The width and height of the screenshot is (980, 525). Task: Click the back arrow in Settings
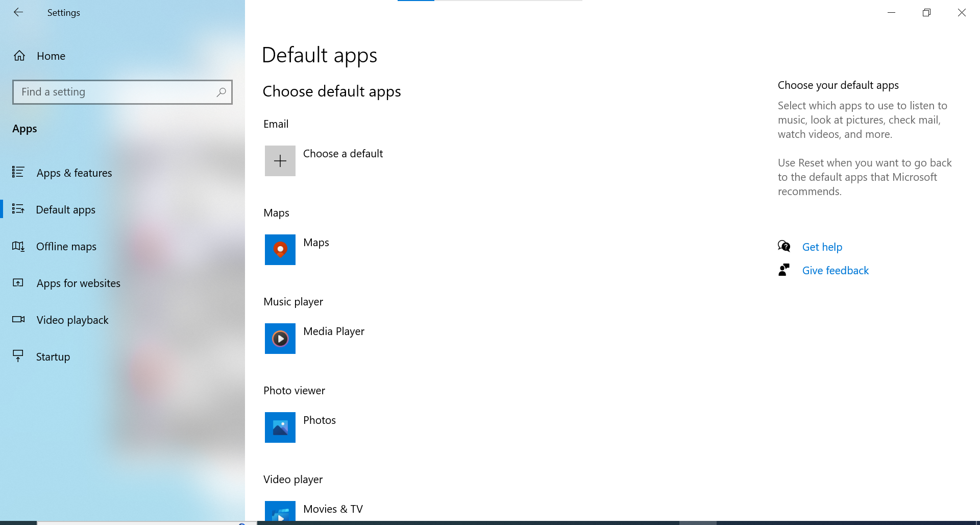tap(18, 12)
